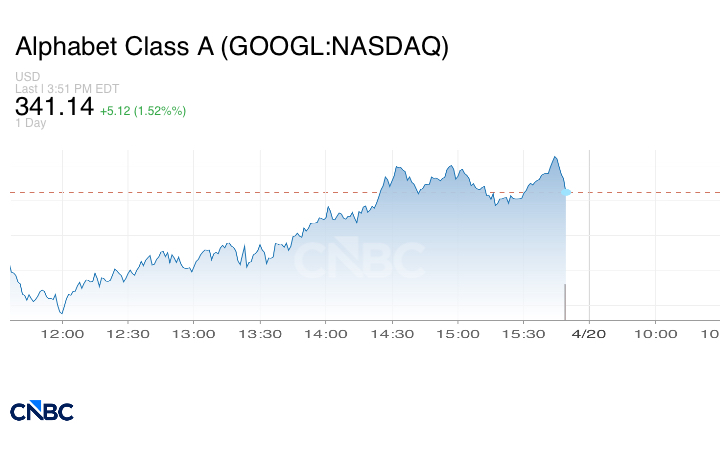Select the 1 Day range label
Image resolution: width=720 pixels, height=450 pixels.
[31, 123]
